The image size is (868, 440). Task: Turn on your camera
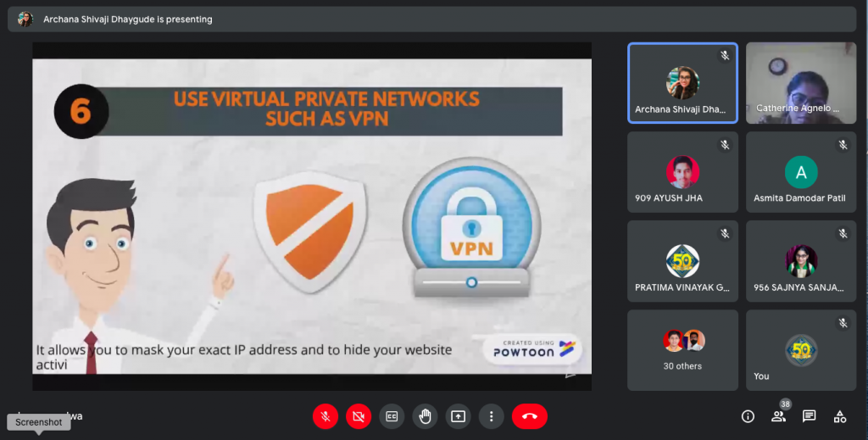pyautogui.click(x=359, y=416)
